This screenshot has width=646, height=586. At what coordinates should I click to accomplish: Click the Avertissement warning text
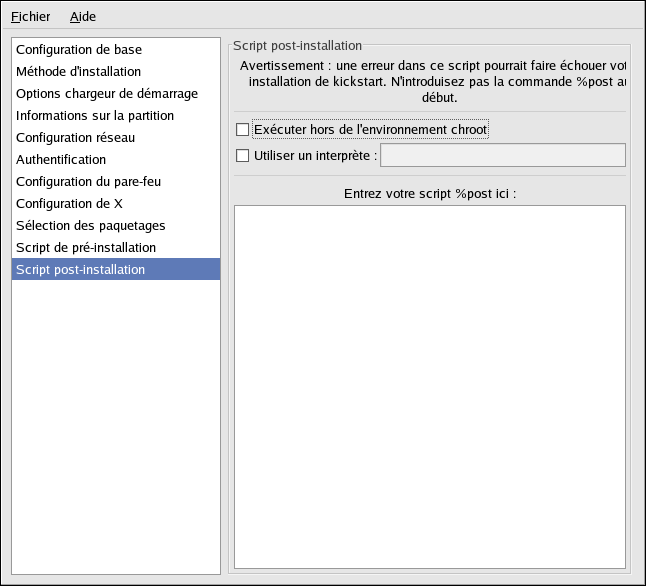(433, 82)
